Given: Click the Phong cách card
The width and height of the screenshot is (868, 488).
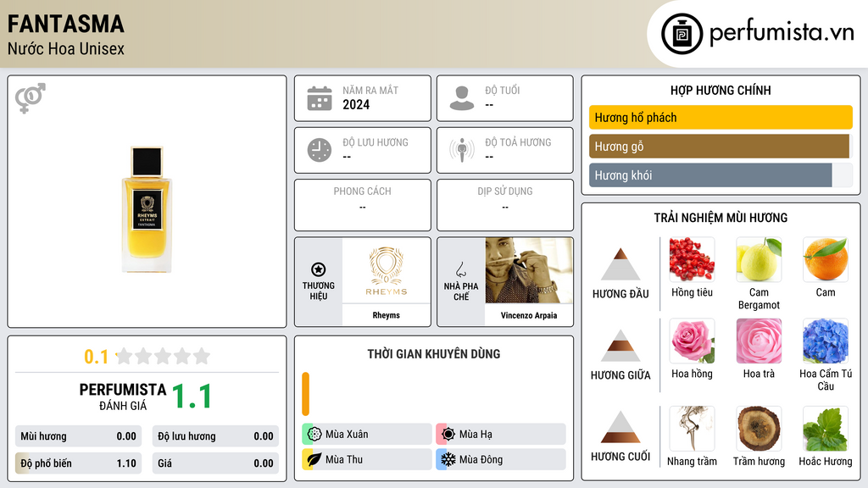Looking at the screenshot, I should pos(363,205).
